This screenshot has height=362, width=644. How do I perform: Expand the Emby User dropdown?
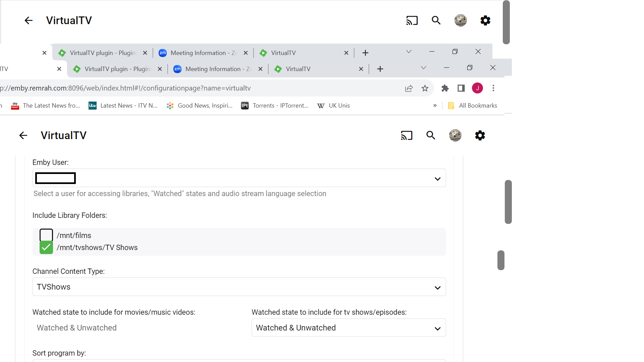(x=239, y=178)
